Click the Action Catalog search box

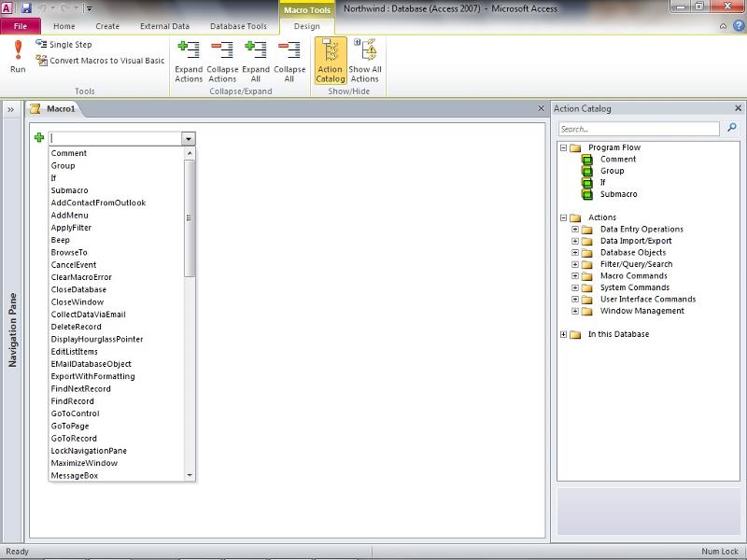[639, 129]
